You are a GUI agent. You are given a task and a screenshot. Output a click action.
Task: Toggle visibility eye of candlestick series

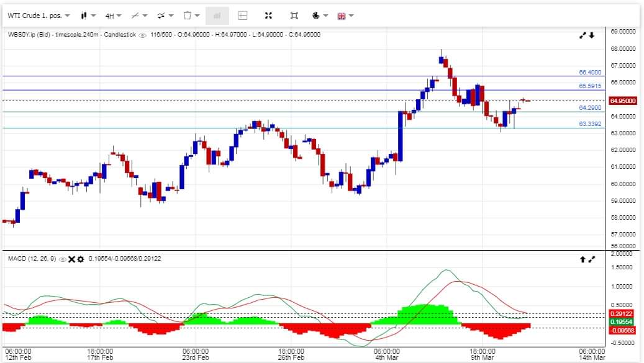[x=143, y=35]
